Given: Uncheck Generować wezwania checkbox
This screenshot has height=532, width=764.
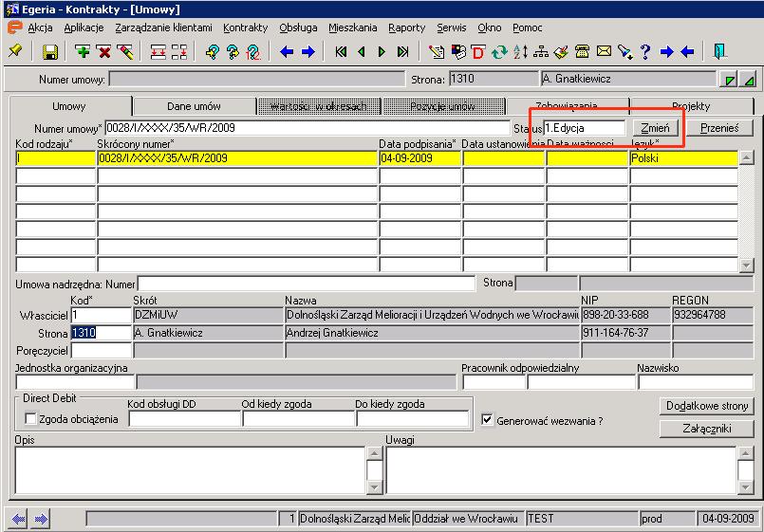Looking at the screenshot, I should click(x=487, y=419).
